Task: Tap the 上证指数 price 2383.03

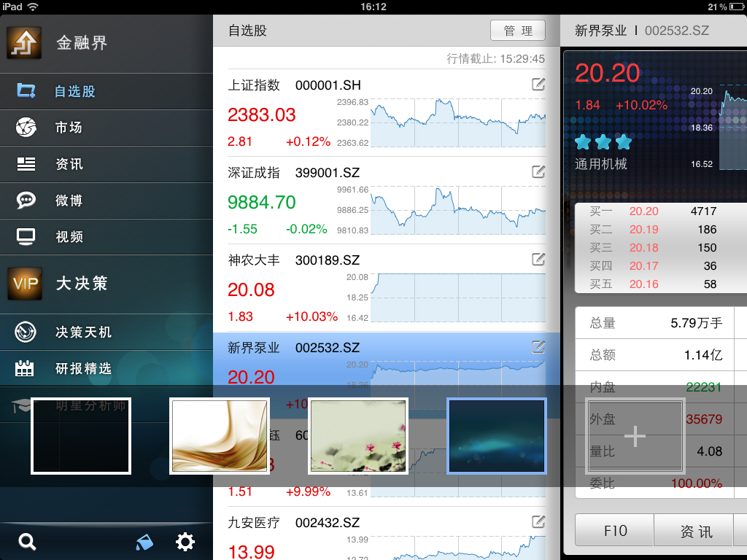Action: pyautogui.click(x=262, y=114)
